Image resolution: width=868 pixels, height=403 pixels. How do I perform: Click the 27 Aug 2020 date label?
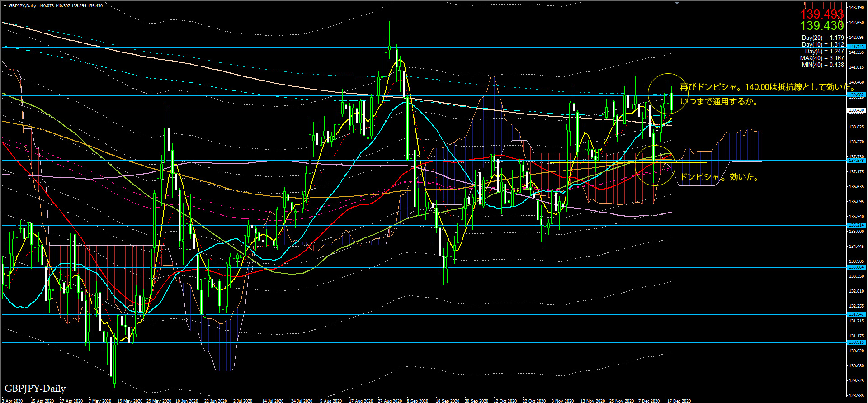(390, 401)
